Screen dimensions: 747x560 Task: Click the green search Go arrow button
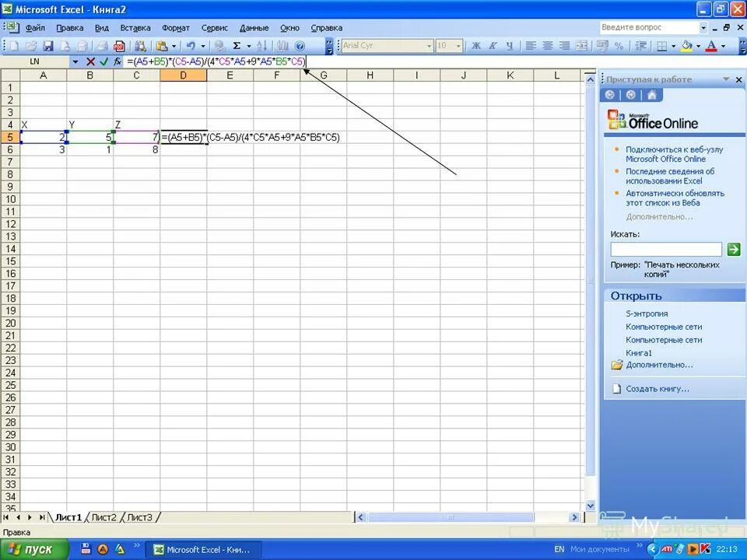734,249
